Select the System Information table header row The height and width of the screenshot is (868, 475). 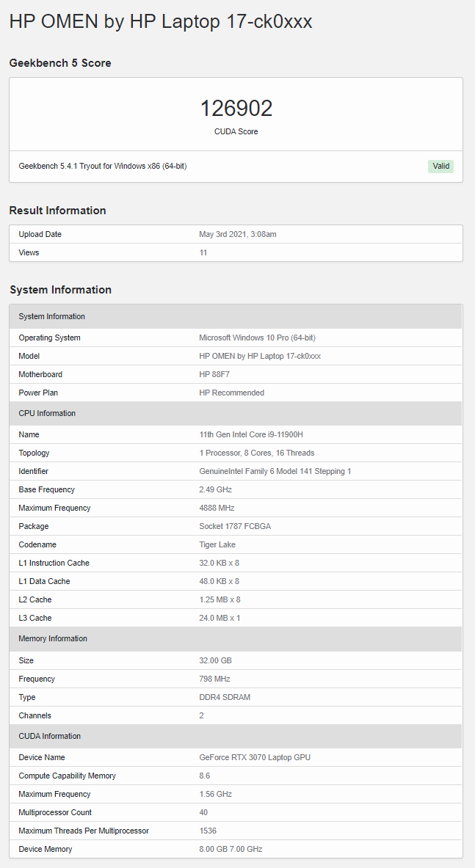click(x=236, y=317)
